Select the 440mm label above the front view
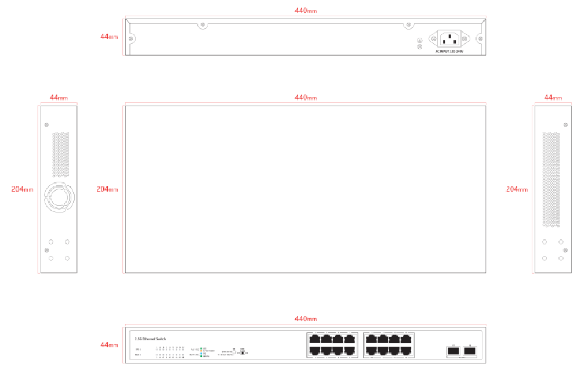 click(306, 319)
